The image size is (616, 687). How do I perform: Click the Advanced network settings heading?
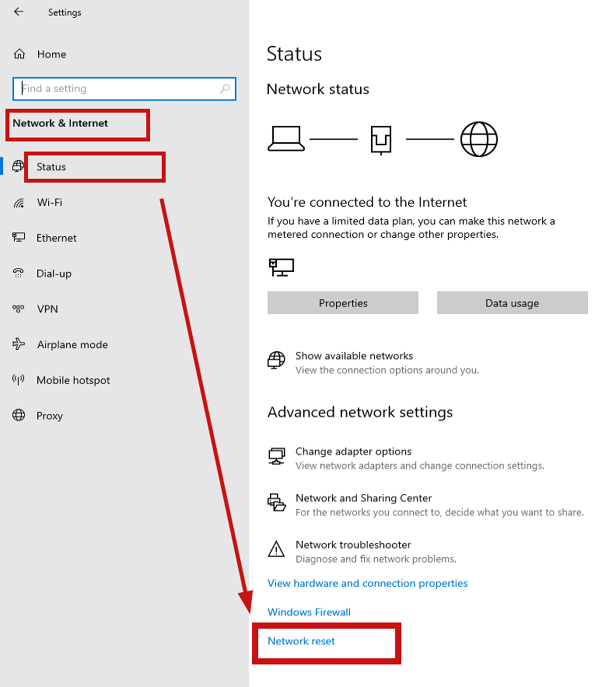point(360,412)
